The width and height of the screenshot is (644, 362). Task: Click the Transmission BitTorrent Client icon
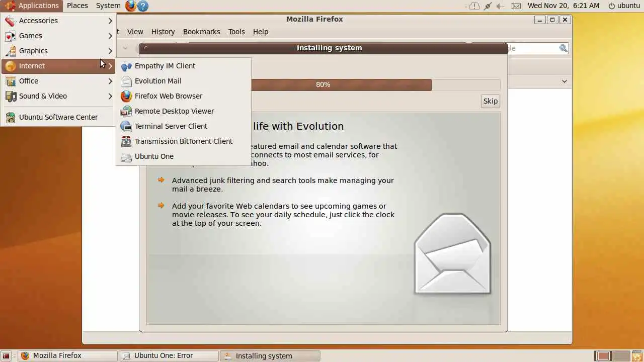click(x=126, y=141)
